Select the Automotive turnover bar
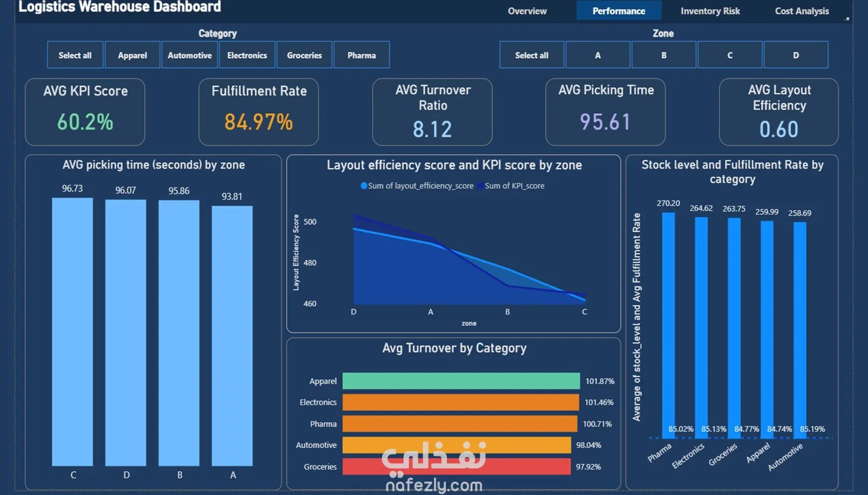 click(456, 445)
